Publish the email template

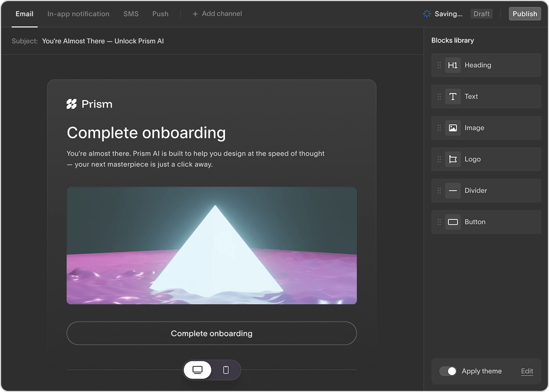pos(524,14)
